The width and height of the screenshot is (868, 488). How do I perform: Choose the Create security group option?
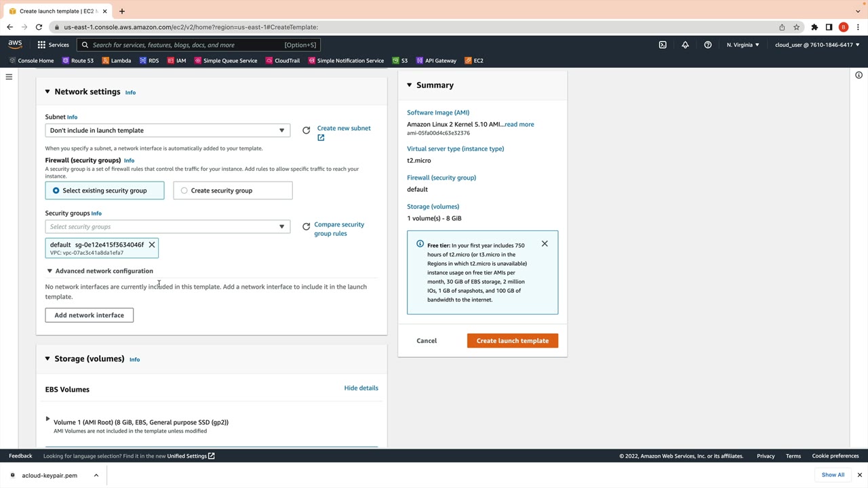(233, 190)
